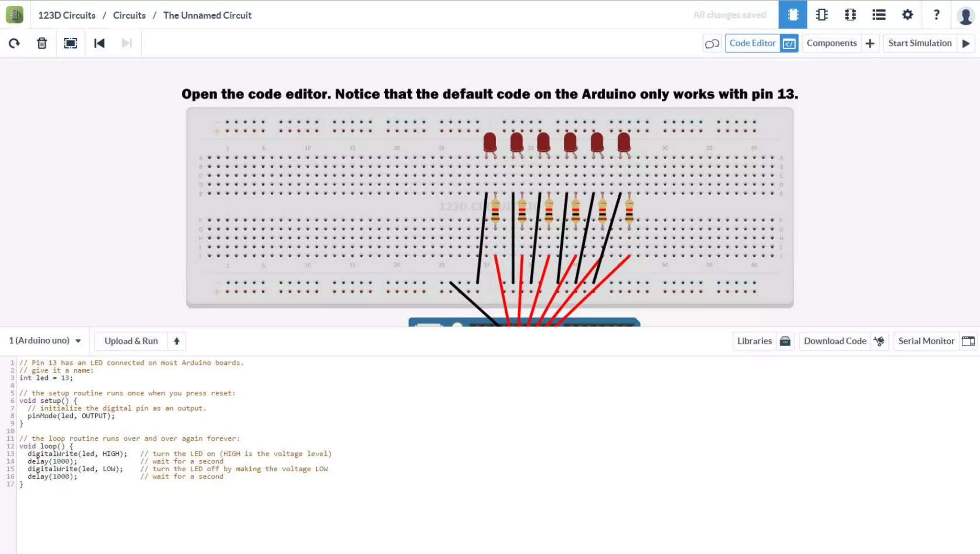Image resolution: width=980 pixels, height=554 pixels.
Task: Click the plus icon next to Components
Action: click(x=870, y=44)
